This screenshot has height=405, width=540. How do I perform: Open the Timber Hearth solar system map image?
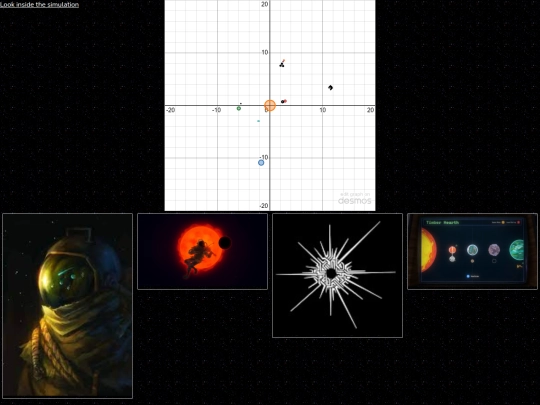tap(472, 251)
